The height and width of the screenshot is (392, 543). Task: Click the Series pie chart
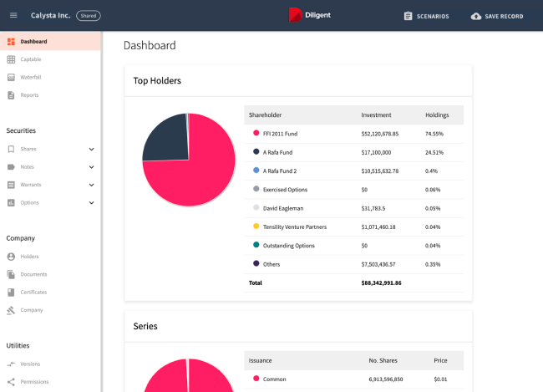click(189, 376)
